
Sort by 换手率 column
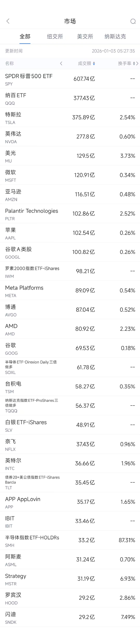click(127, 63)
